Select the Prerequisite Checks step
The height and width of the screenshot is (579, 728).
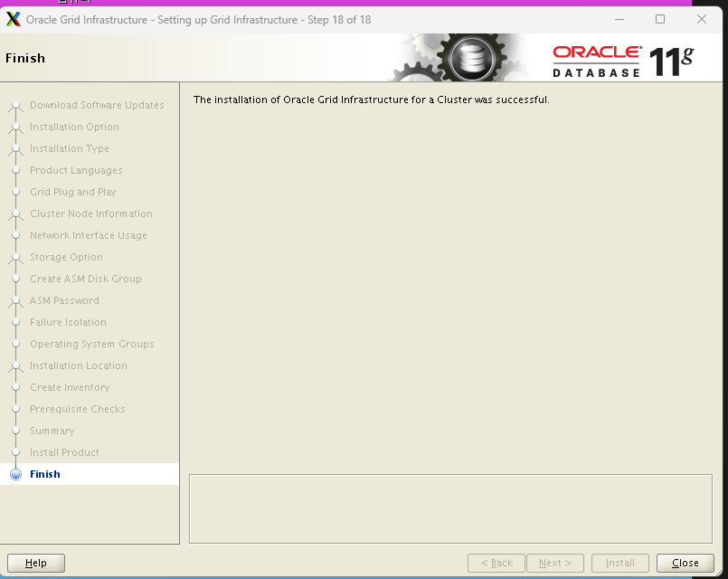click(78, 409)
